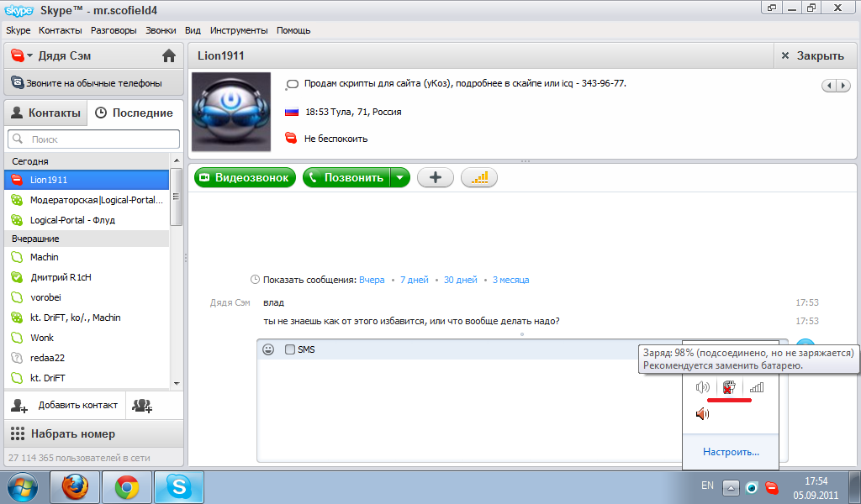The width and height of the screenshot is (861, 504).
Task: Select the kt. DriFT conversation
Action: 87,378
